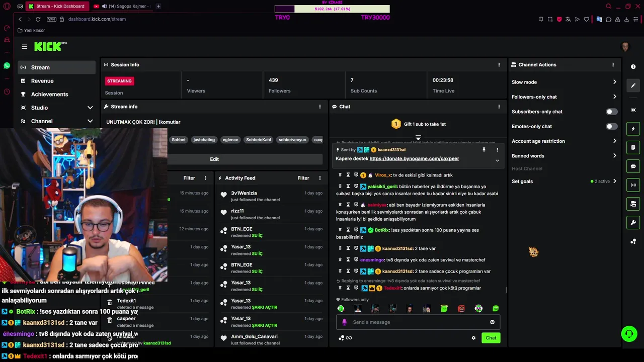Collapse the gift leaderboard bar handle
Viewport: 644px width, 362px height.
[x=418, y=137]
